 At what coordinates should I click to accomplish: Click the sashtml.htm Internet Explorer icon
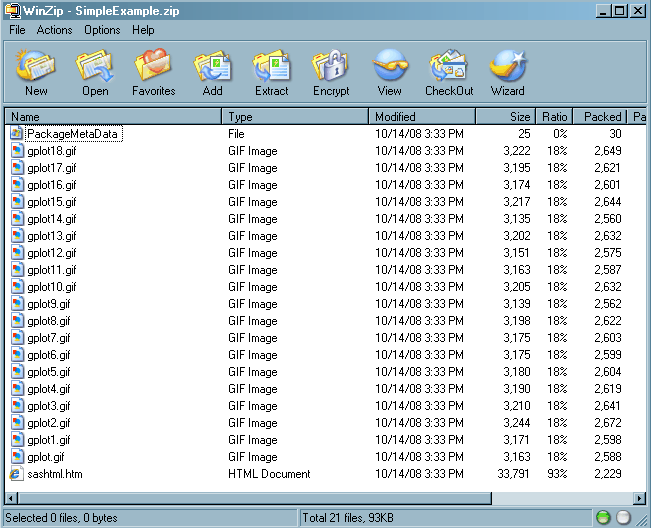pyautogui.click(x=16, y=474)
